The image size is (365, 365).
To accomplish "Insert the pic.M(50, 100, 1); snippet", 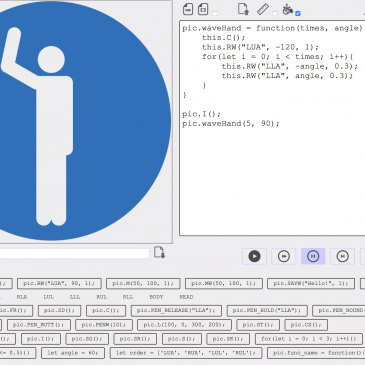I will [143, 284].
